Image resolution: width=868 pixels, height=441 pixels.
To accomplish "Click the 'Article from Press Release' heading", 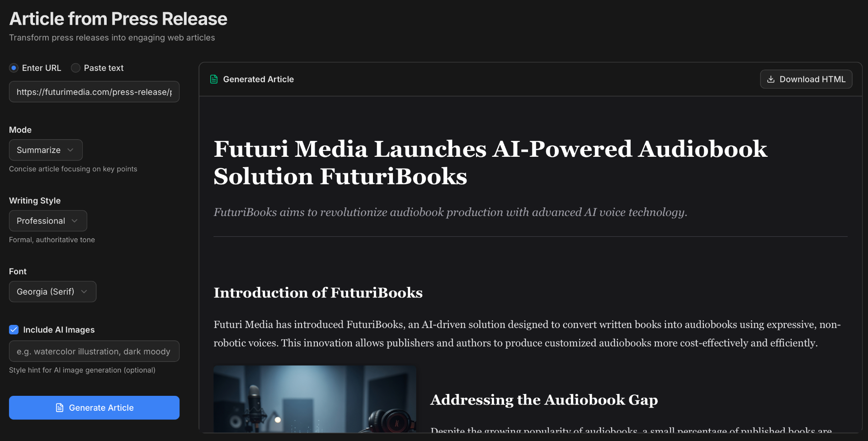I will (118, 19).
